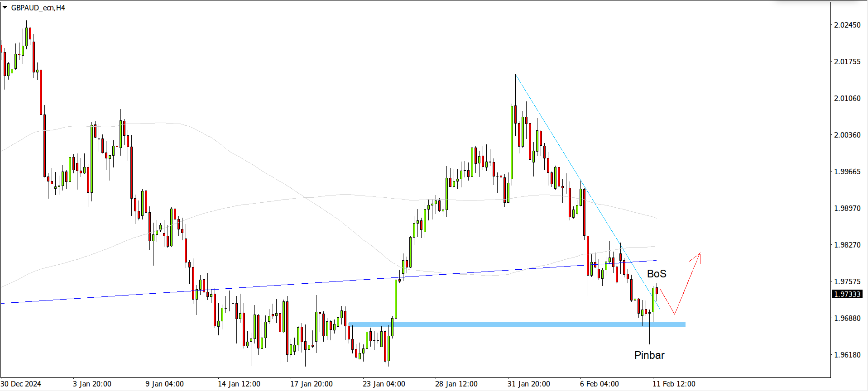
Task: Click the 2.01060 price scale value
Action: tap(847, 98)
